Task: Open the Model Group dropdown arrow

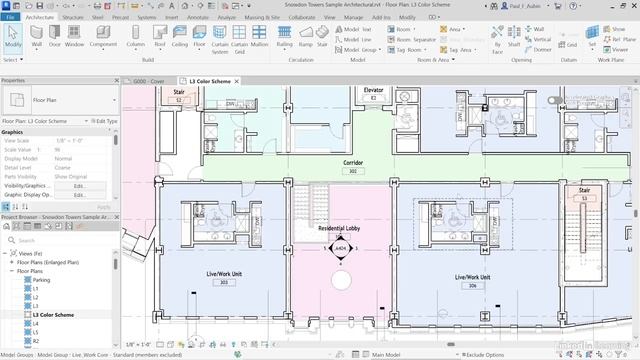Action: (380, 50)
